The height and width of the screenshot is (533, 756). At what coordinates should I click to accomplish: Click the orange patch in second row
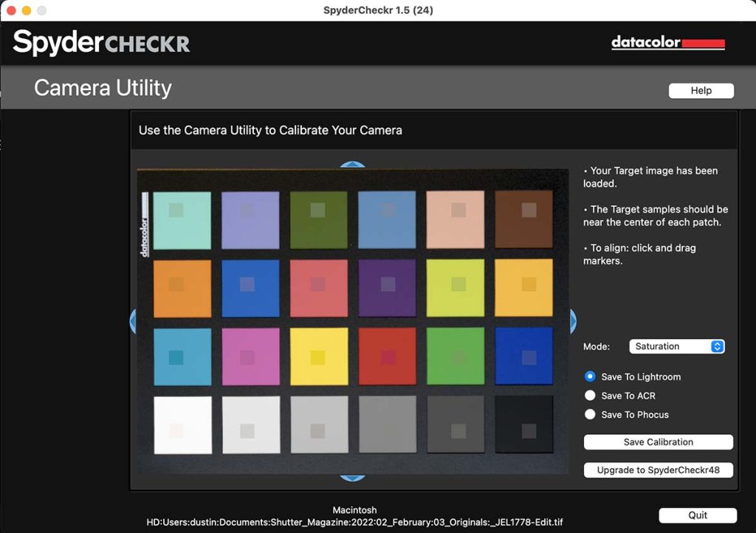point(182,289)
